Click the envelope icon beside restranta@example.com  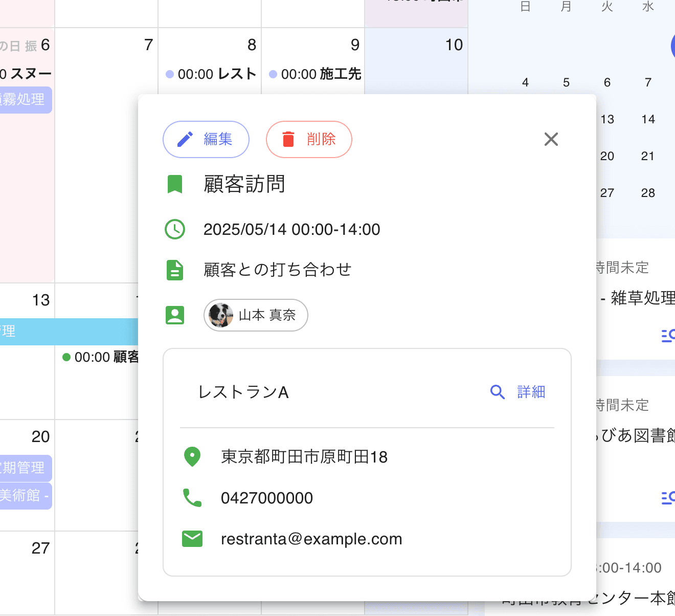pos(192,538)
